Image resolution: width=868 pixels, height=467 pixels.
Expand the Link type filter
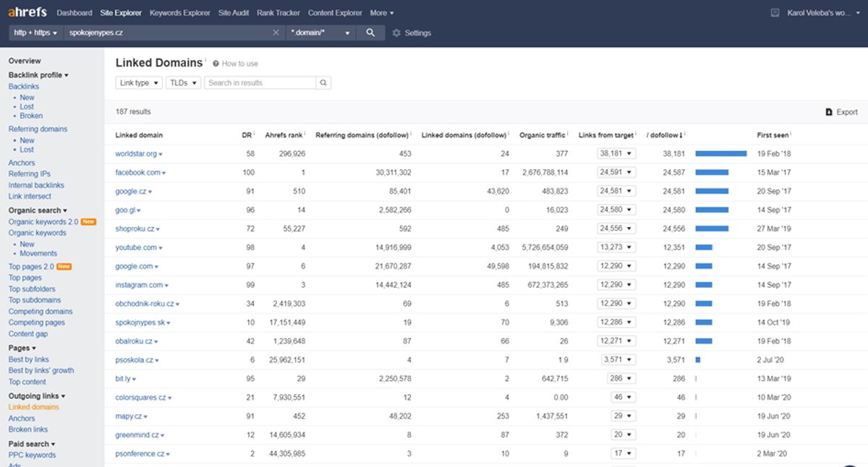click(x=139, y=83)
